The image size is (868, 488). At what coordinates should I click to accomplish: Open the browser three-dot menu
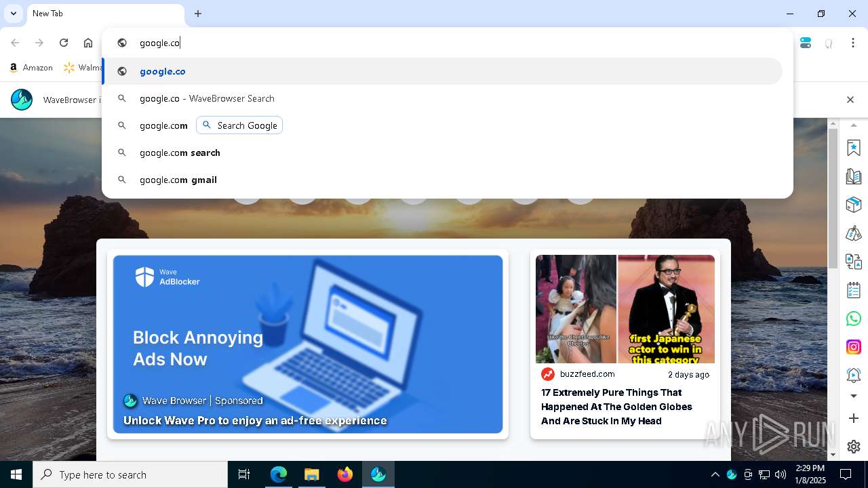tap(853, 43)
